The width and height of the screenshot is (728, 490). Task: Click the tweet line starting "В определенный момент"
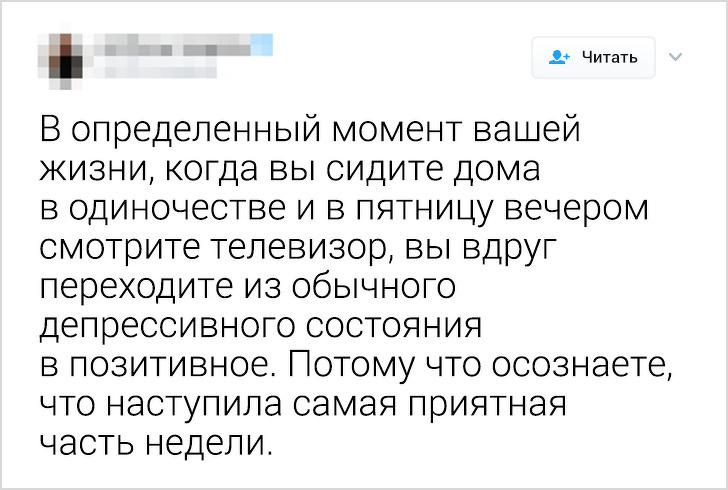[309, 132]
